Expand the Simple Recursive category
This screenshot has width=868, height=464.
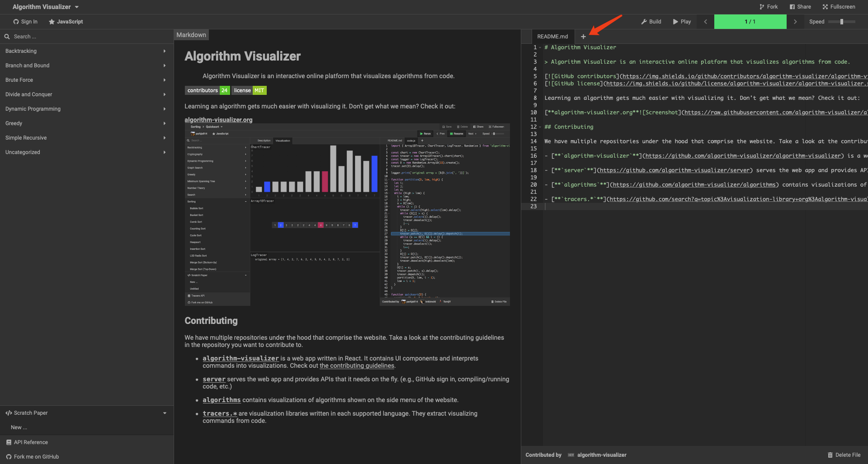point(86,138)
